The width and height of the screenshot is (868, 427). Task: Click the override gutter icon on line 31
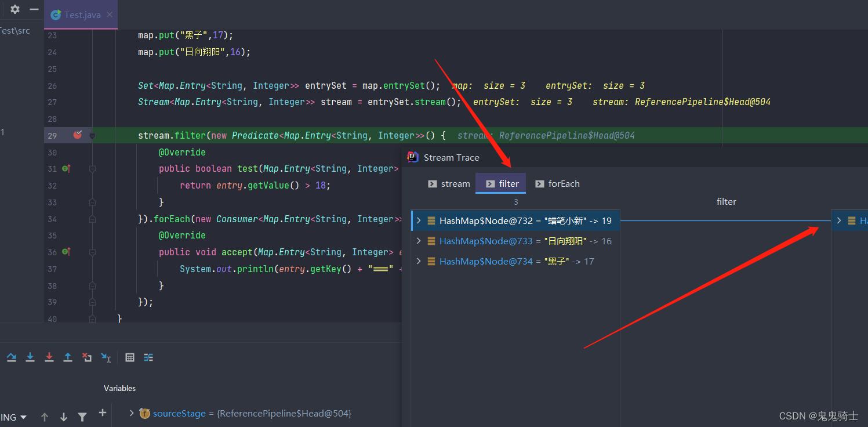tap(66, 169)
